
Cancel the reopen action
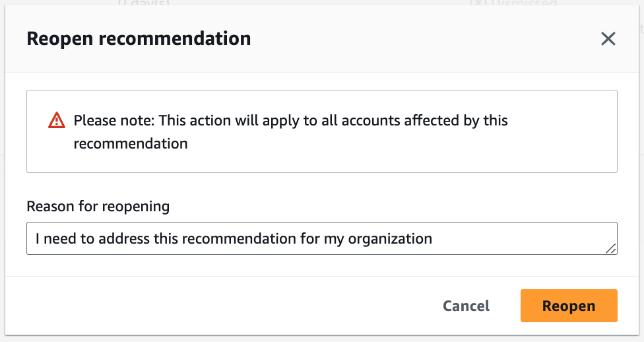coord(466,306)
